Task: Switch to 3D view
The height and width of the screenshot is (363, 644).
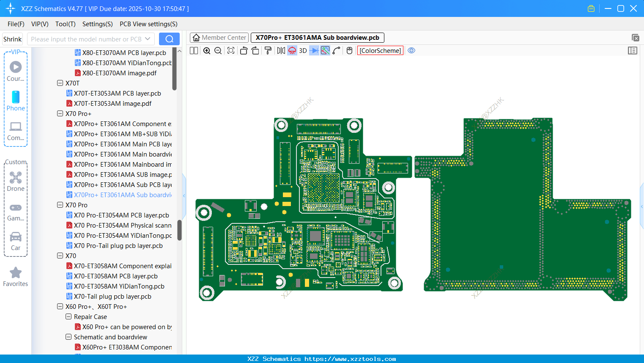Action: (303, 51)
